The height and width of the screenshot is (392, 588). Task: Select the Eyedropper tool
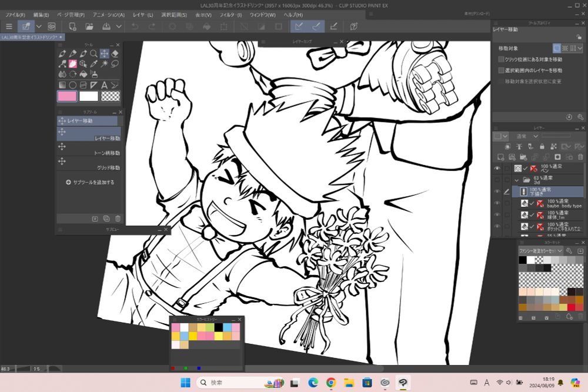click(x=93, y=63)
